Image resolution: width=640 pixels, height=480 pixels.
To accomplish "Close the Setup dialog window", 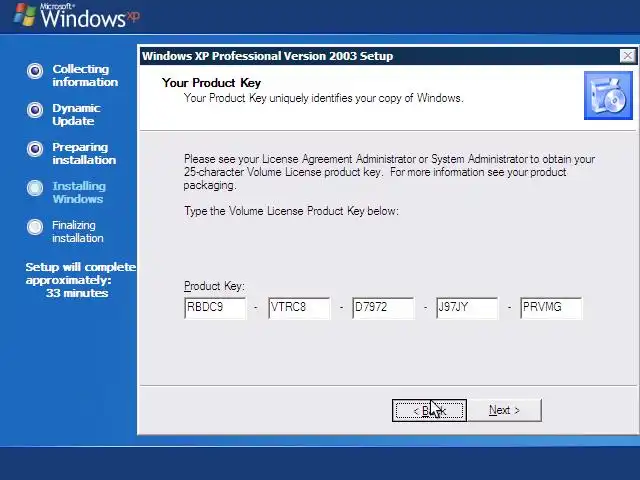I will 627,56.
